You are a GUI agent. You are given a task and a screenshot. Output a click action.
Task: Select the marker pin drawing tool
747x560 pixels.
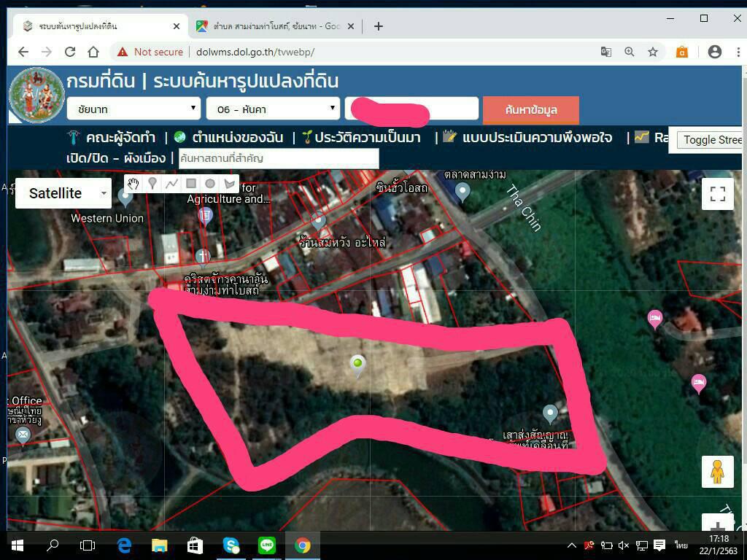click(152, 184)
